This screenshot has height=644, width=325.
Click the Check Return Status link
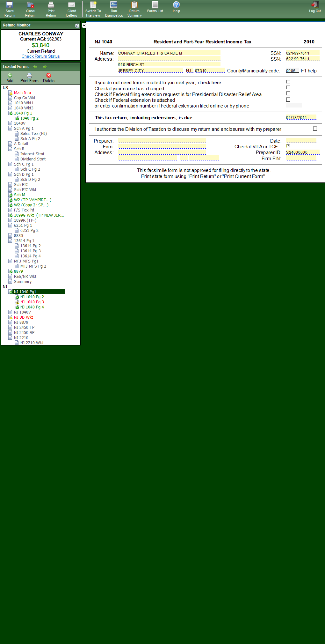(41, 56)
